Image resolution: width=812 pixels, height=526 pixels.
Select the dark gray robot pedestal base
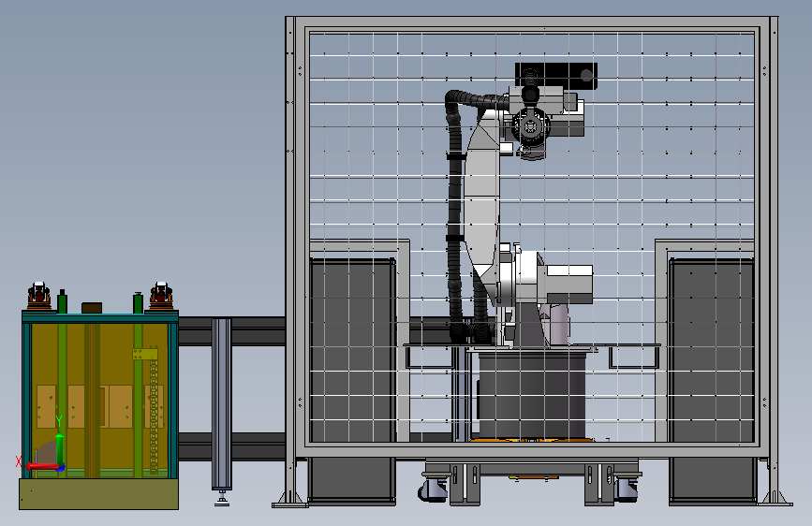(532, 396)
